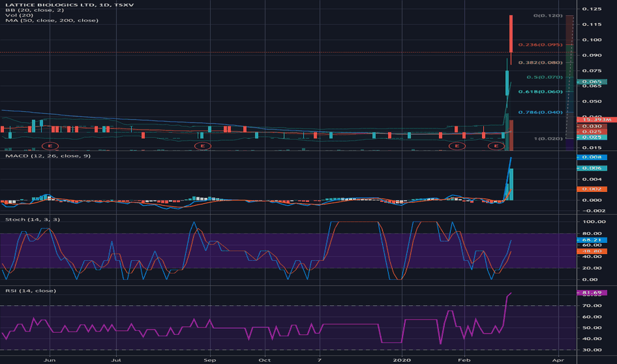
Task: Click the Oct label on the time axis
Action: [x=264, y=360]
